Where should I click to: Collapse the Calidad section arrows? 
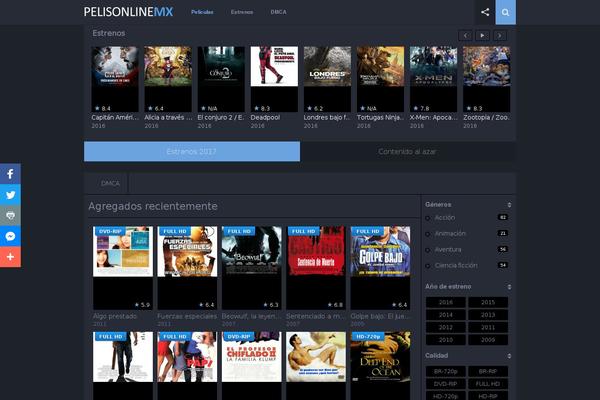point(509,356)
